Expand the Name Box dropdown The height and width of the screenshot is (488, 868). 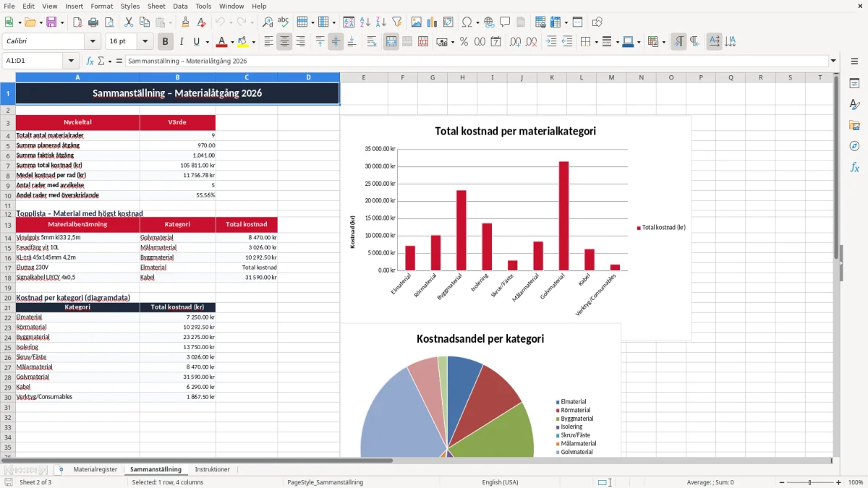tap(71, 61)
